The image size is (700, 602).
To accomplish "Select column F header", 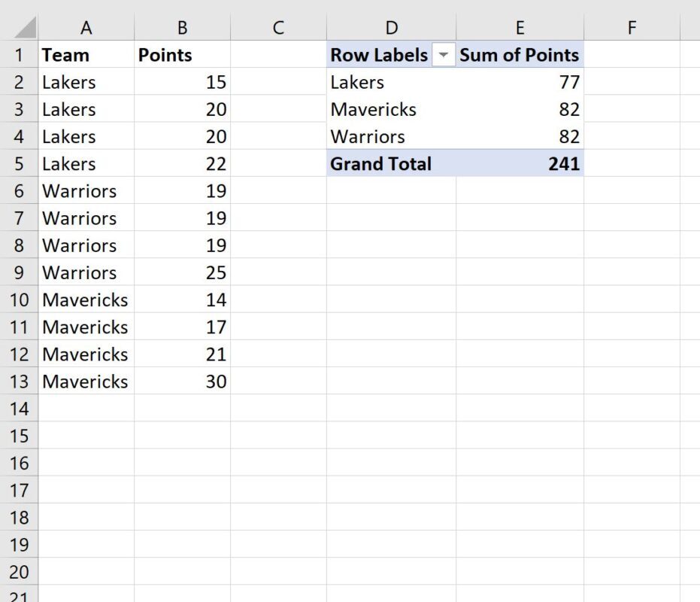I will click(x=632, y=28).
